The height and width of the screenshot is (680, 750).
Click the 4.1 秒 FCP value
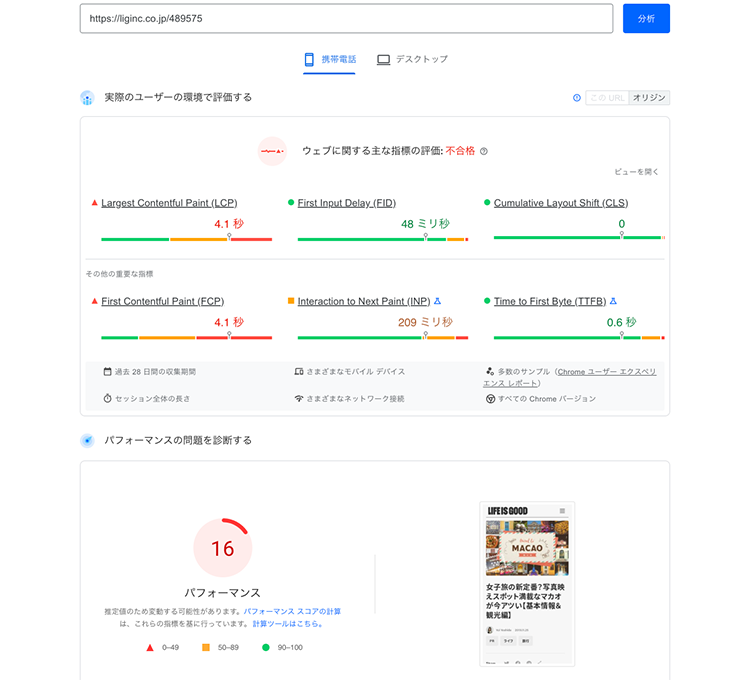(229, 322)
